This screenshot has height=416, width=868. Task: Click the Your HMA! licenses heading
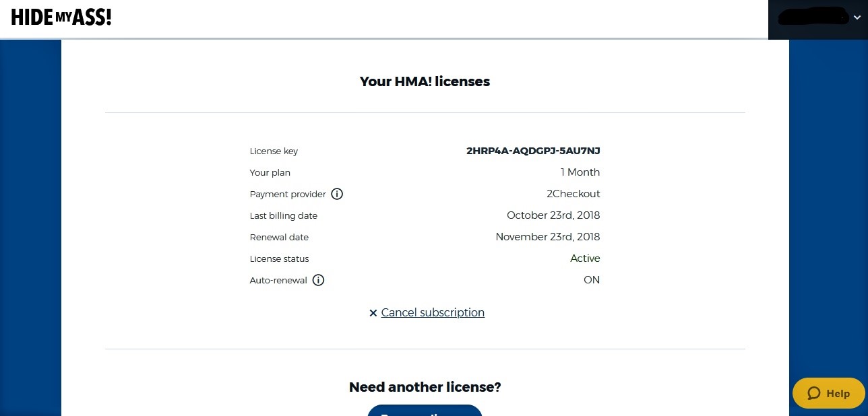425,81
